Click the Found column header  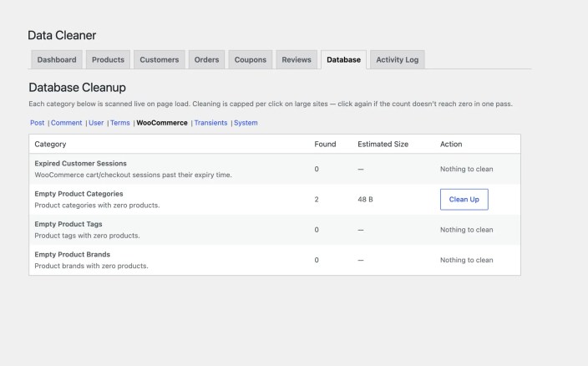click(325, 144)
